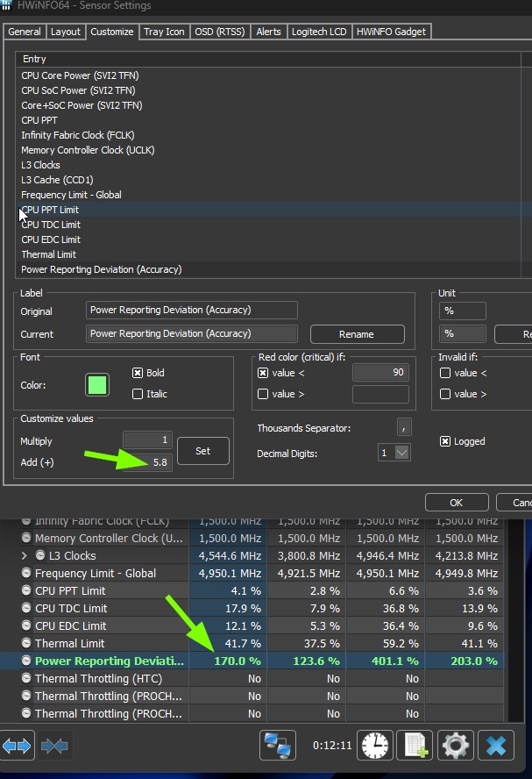This screenshot has width=532, height=779.
Task: Toggle the Bold font checkbox
Action: (x=138, y=373)
